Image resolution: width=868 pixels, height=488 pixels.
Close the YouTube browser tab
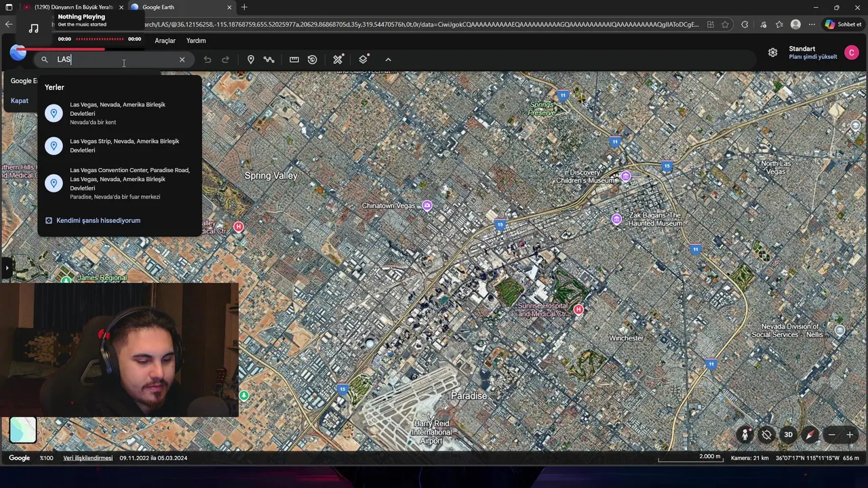pos(121,7)
